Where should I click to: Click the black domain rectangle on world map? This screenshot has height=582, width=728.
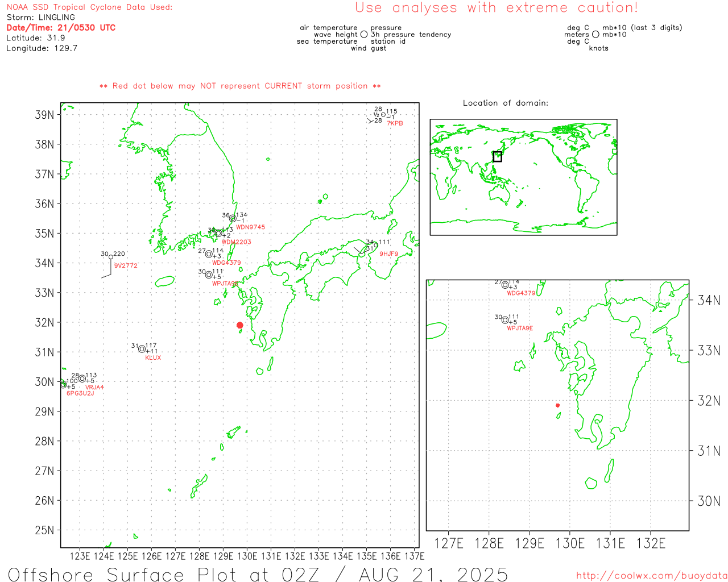pyautogui.click(x=497, y=156)
